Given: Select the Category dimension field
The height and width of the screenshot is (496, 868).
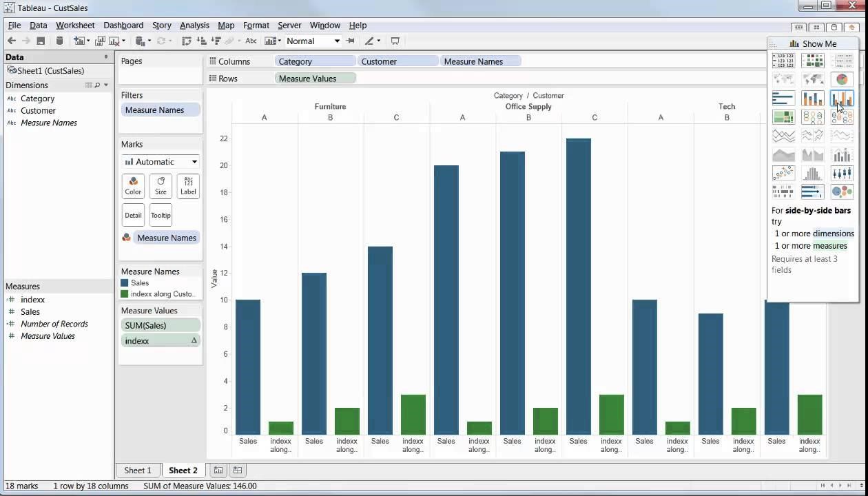Looking at the screenshot, I should tap(37, 99).
